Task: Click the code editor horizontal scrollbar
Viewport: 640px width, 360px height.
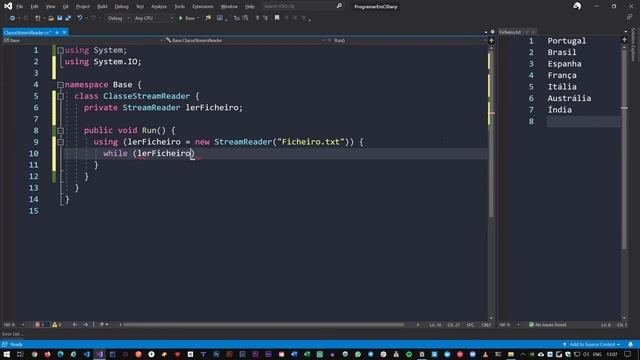Action: click(263, 324)
